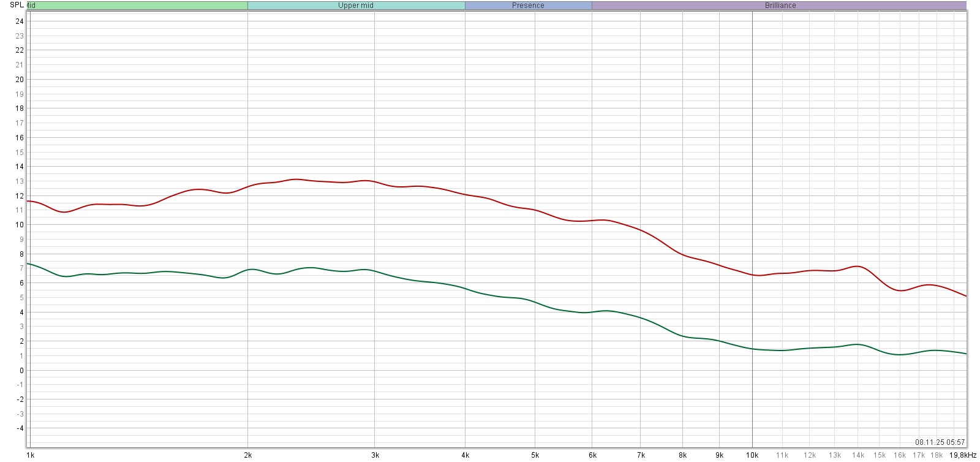Click the 0 dB SPL axis value
This screenshot has width=980, height=462.
pyautogui.click(x=21, y=371)
